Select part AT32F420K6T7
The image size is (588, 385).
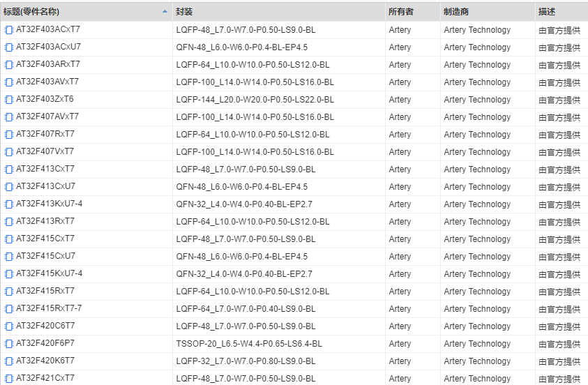coord(45,361)
